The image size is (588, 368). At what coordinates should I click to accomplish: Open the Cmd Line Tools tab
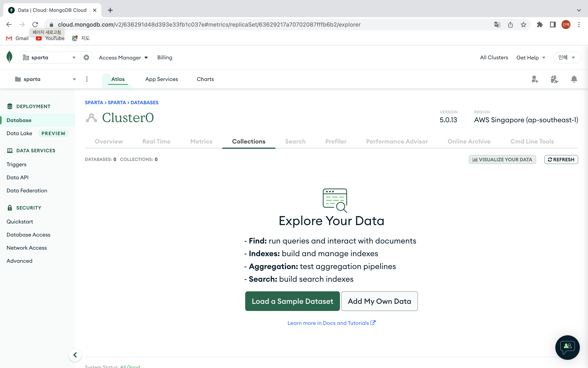pos(532,141)
